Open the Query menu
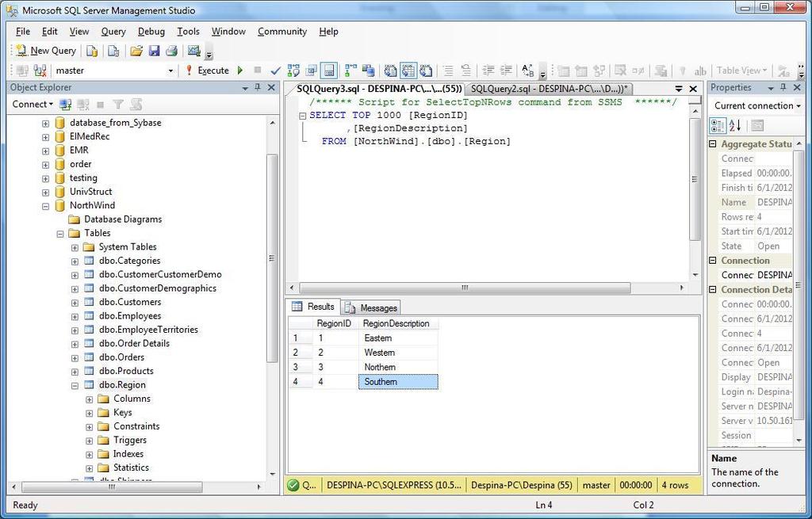The image size is (812, 519). coord(113,32)
